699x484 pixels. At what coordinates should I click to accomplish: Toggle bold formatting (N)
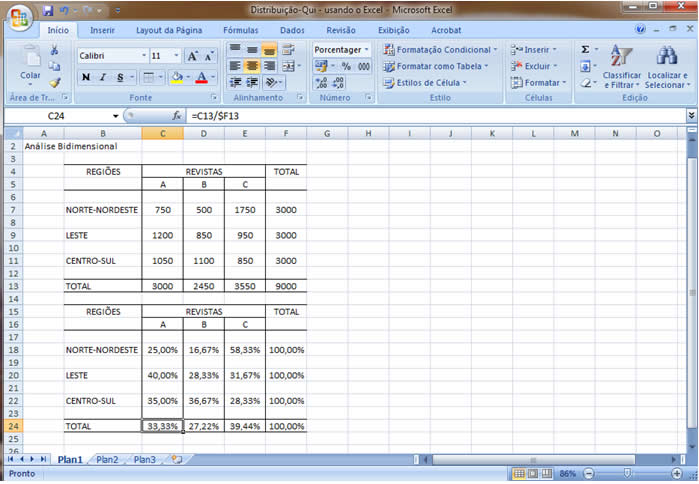[86, 77]
